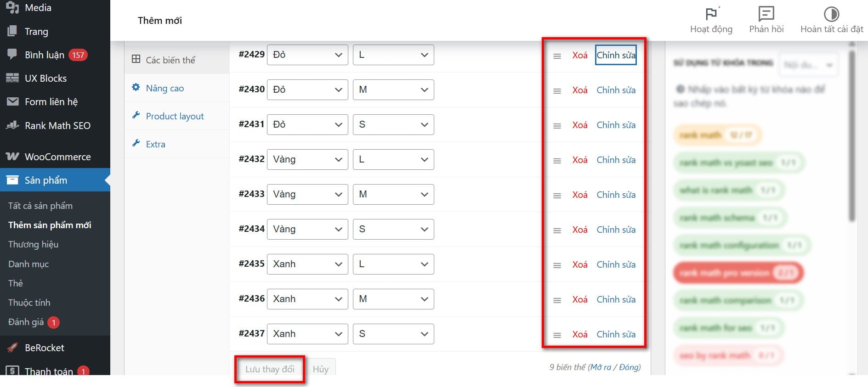Screen dimensions: 868x387
Task: Open the Product layout tab
Action: (x=175, y=116)
